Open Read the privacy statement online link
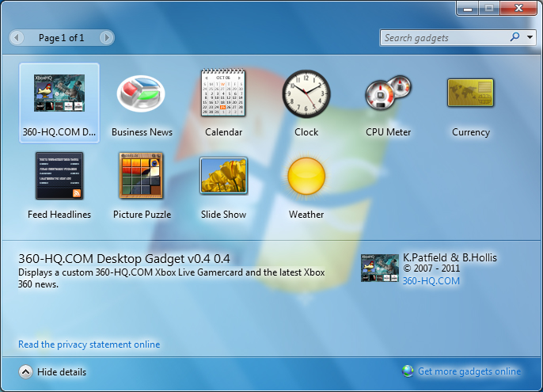Image resolution: width=543 pixels, height=392 pixels. 89,344
